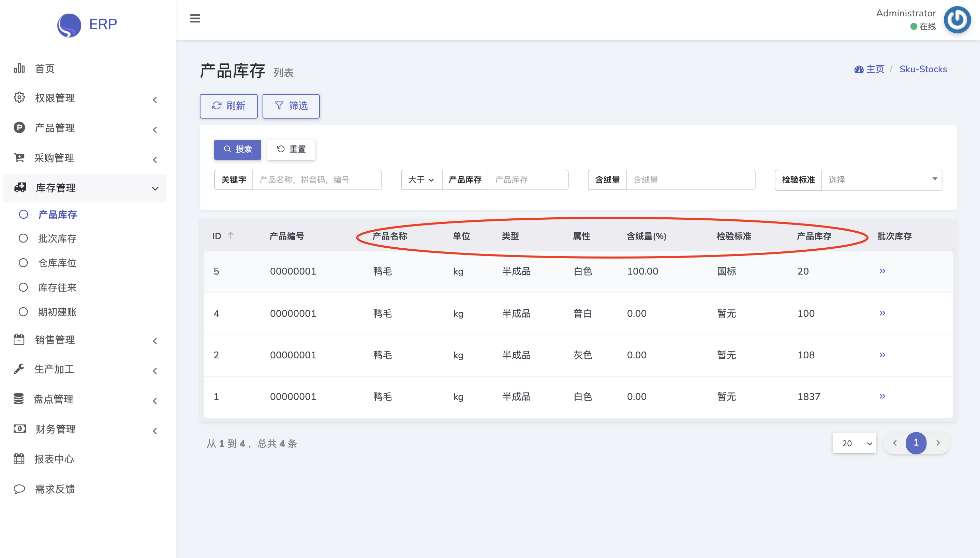Viewport: 980px width, 558px height.
Task: Open 报表中心 calendar sidebar item
Action: tap(54, 459)
